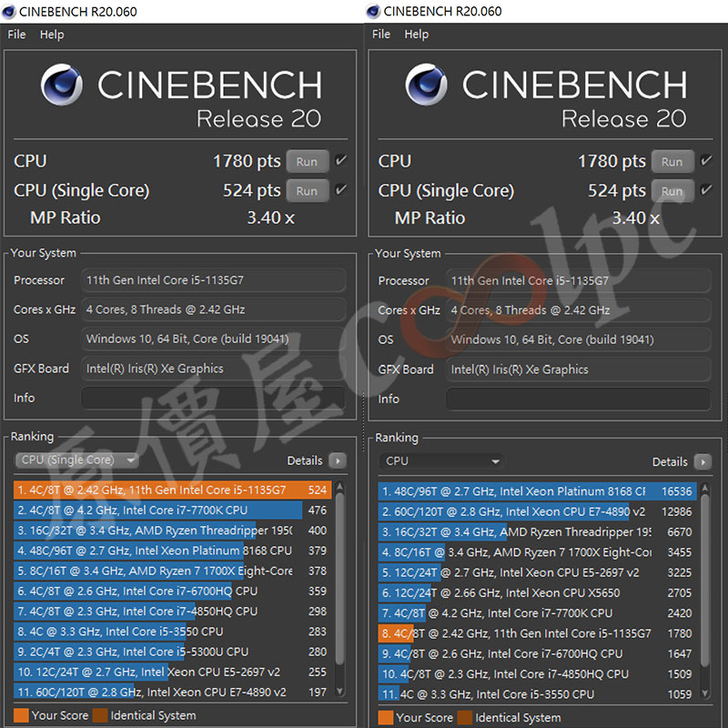Click the up arrow of right ranking scrollbar

point(705,489)
